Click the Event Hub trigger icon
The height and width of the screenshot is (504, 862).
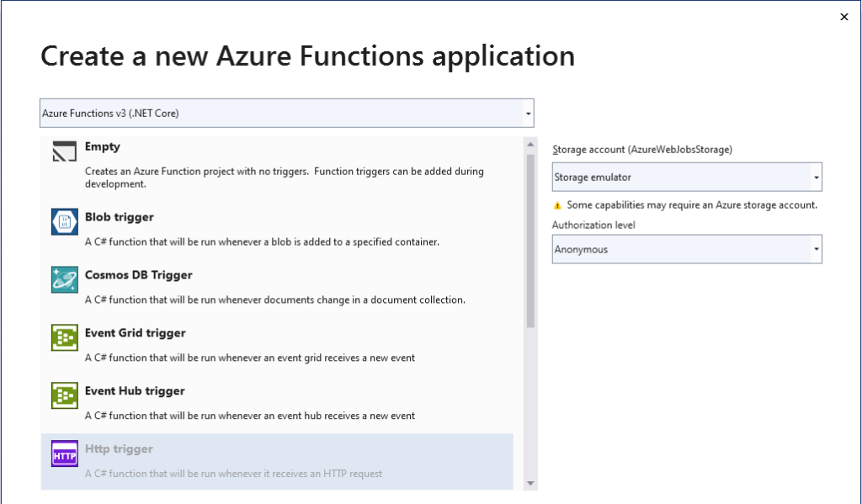click(65, 396)
